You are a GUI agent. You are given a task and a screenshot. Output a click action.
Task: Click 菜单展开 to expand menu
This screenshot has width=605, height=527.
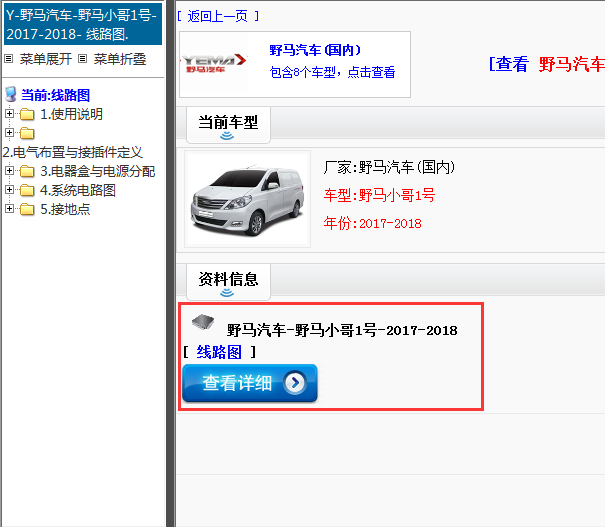pos(46,59)
